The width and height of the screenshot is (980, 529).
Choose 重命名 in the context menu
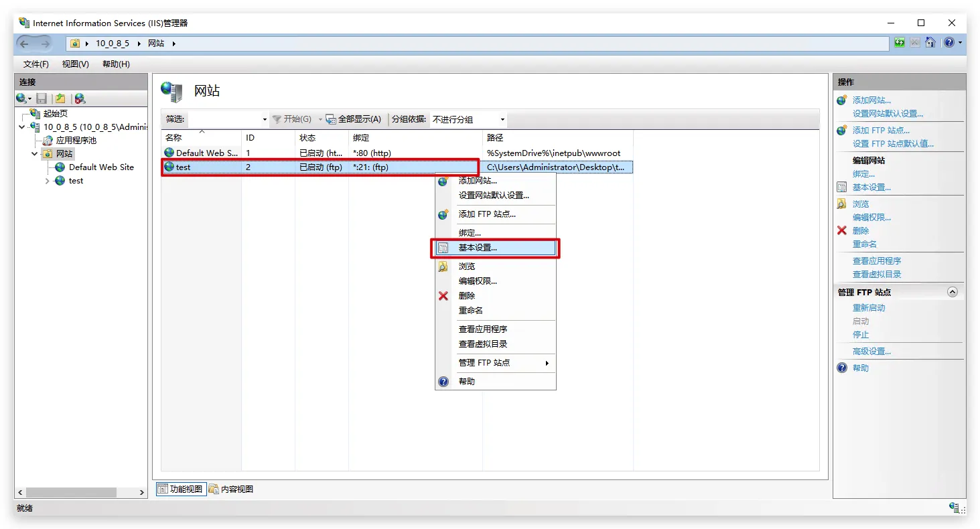click(x=496, y=311)
